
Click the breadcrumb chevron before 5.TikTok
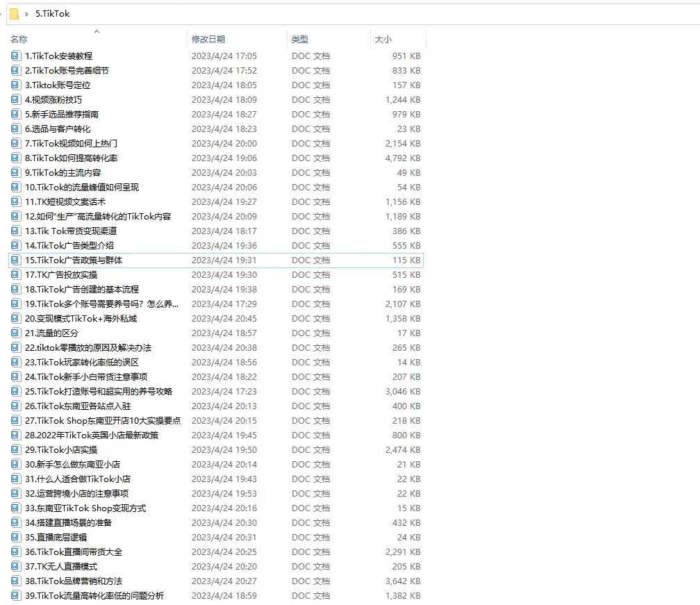click(27, 14)
